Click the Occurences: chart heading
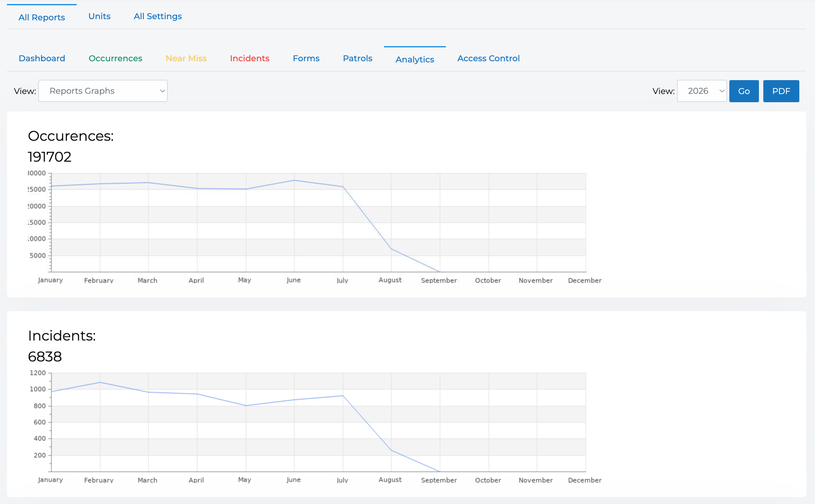This screenshot has width=815, height=504. pos(71,136)
